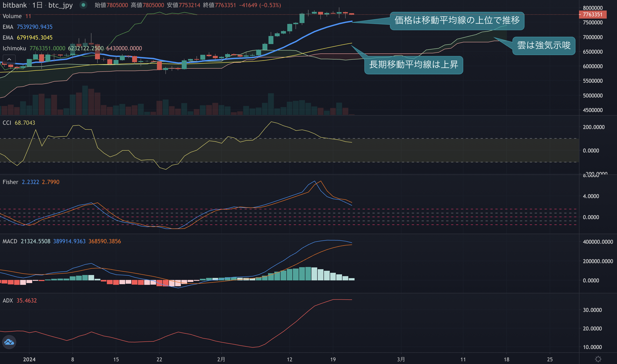Screen dimensions: 617x364
Task: Select the blue EMA 7539290.9435 legend
Action: [27, 27]
